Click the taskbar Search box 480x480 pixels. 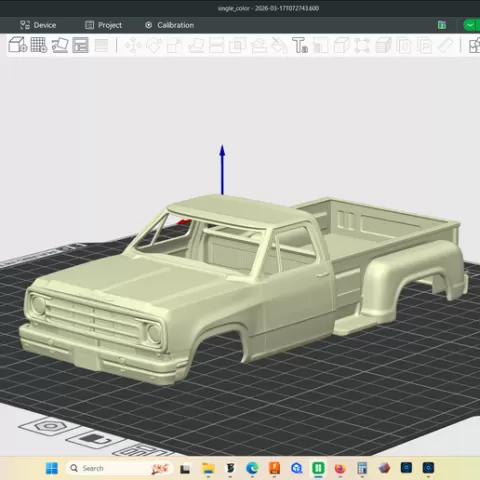(119, 468)
